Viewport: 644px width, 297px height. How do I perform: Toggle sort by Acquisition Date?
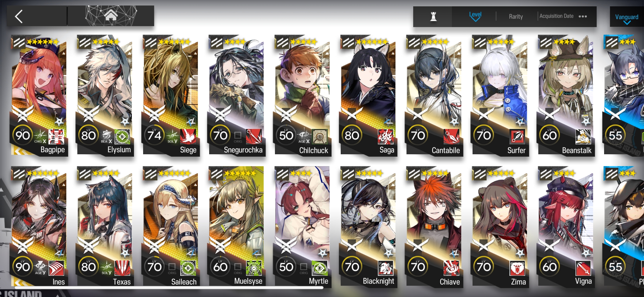pyautogui.click(x=556, y=16)
